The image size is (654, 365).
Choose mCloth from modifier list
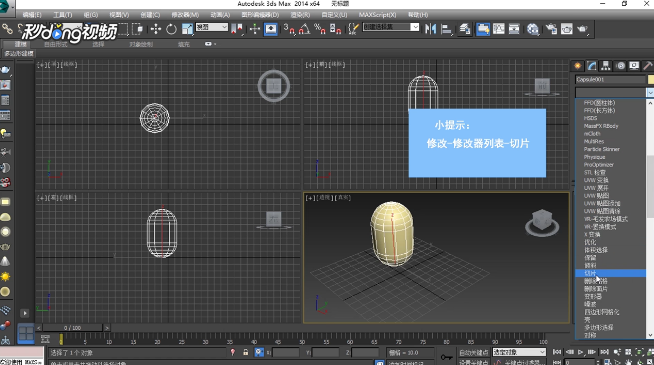pyautogui.click(x=592, y=134)
